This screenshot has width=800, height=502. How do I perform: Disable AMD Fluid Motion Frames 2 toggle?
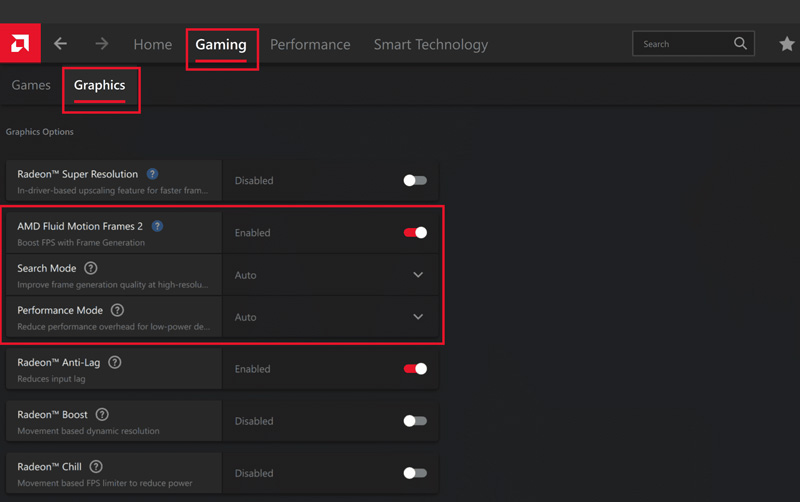tap(415, 233)
